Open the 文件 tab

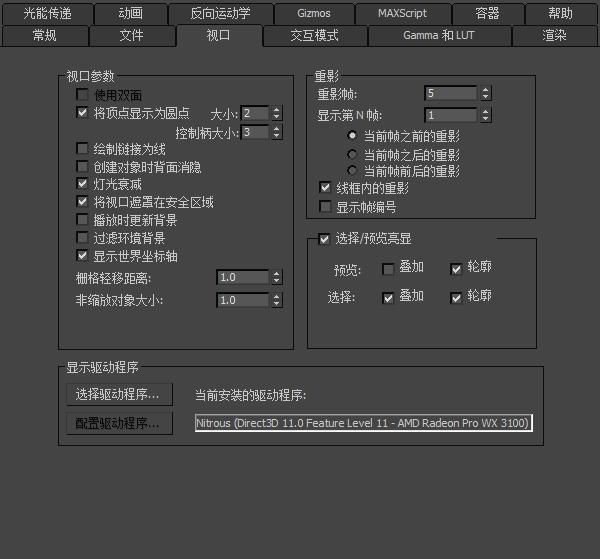tap(132, 36)
